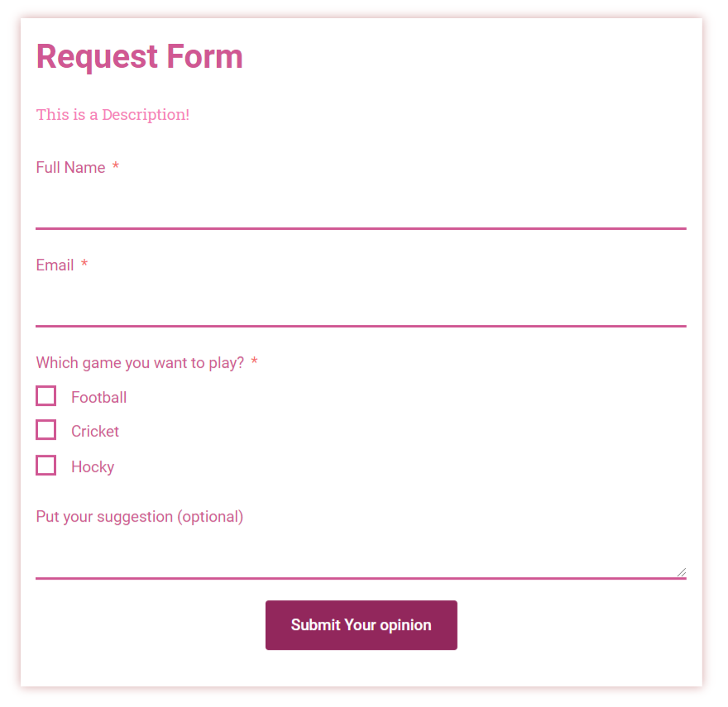The width and height of the screenshot is (728, 707).
Task: Click the Put your suggestion label
Action: click(x=140, y=517)
